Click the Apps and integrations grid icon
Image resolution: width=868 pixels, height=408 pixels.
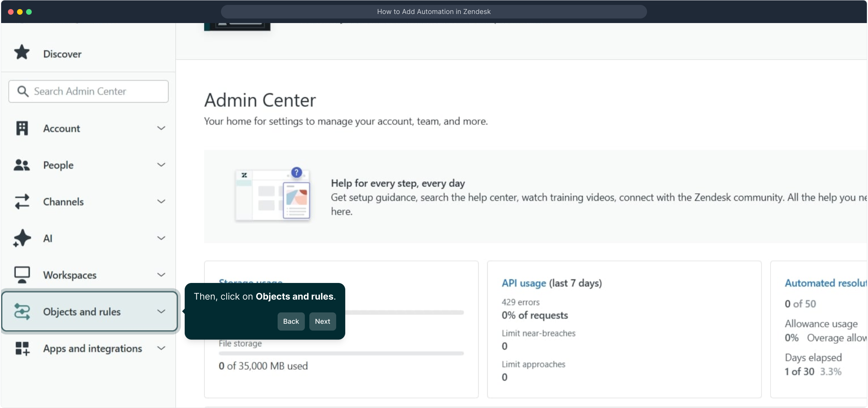[x=22, y=348]
